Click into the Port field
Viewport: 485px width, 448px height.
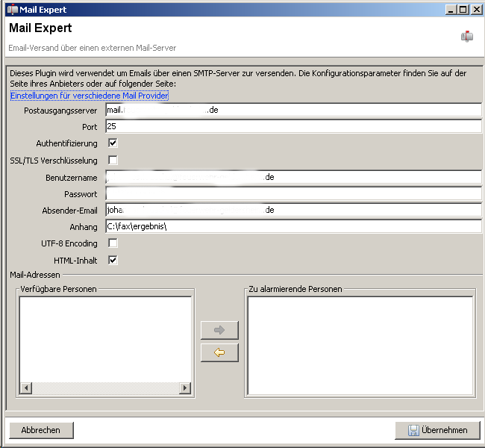(293, 127)
